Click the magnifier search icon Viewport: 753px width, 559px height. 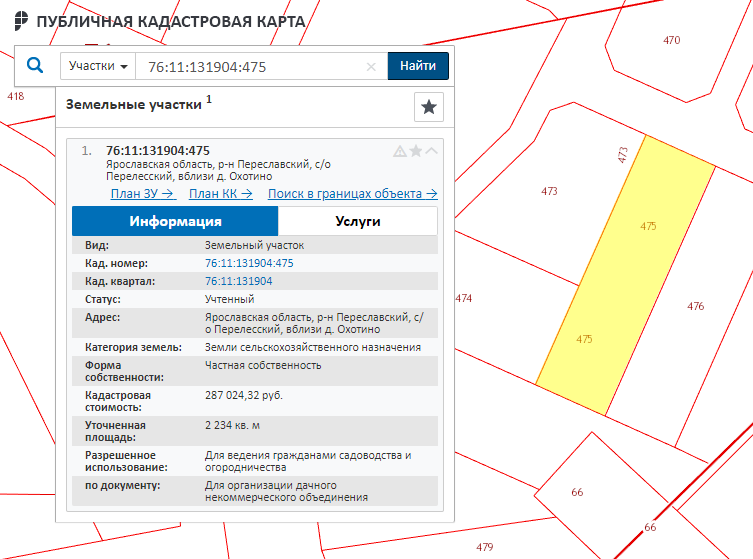click(35, 65)
